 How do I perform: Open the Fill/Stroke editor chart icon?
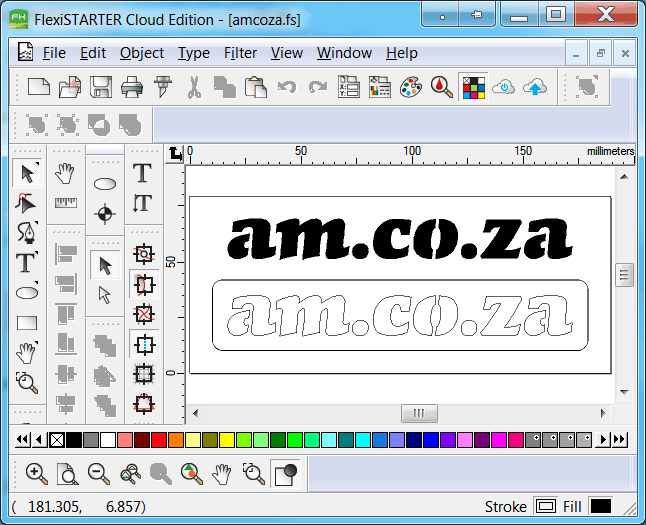[380, 87]
